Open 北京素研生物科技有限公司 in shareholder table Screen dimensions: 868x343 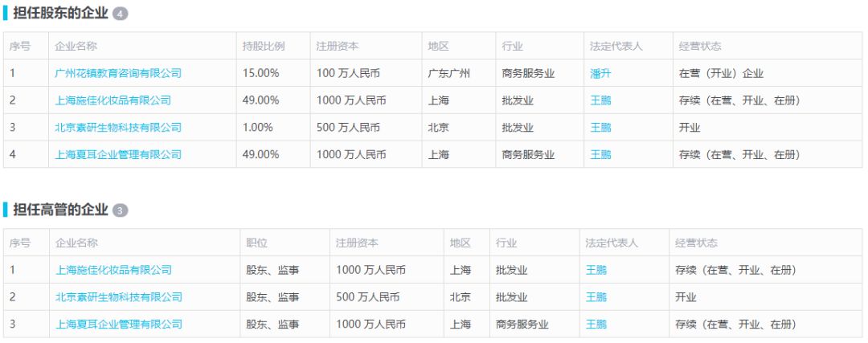click(x=118, y=127)
